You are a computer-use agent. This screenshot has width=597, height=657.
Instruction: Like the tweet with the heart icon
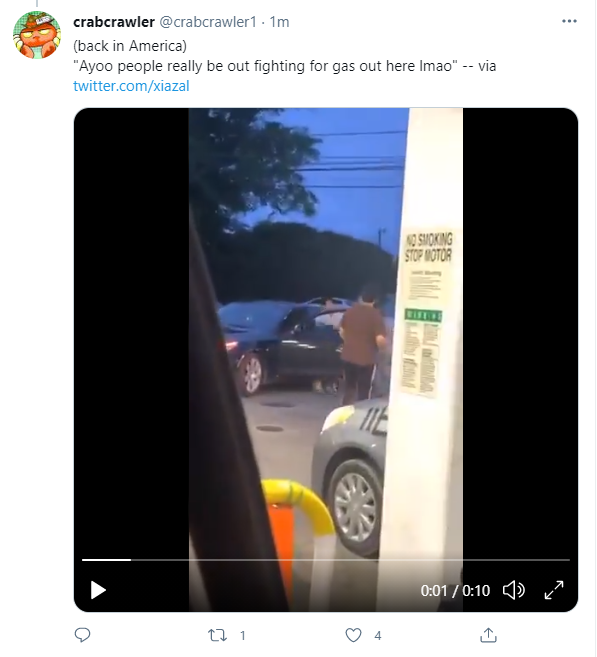pos(353,635)
